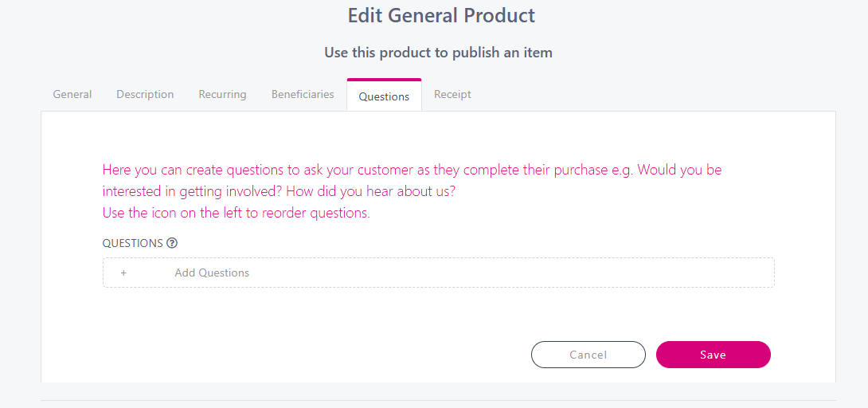This screenshot has width=868, height=408.
Task: Click the Cancel button
Action: (588, 355)
